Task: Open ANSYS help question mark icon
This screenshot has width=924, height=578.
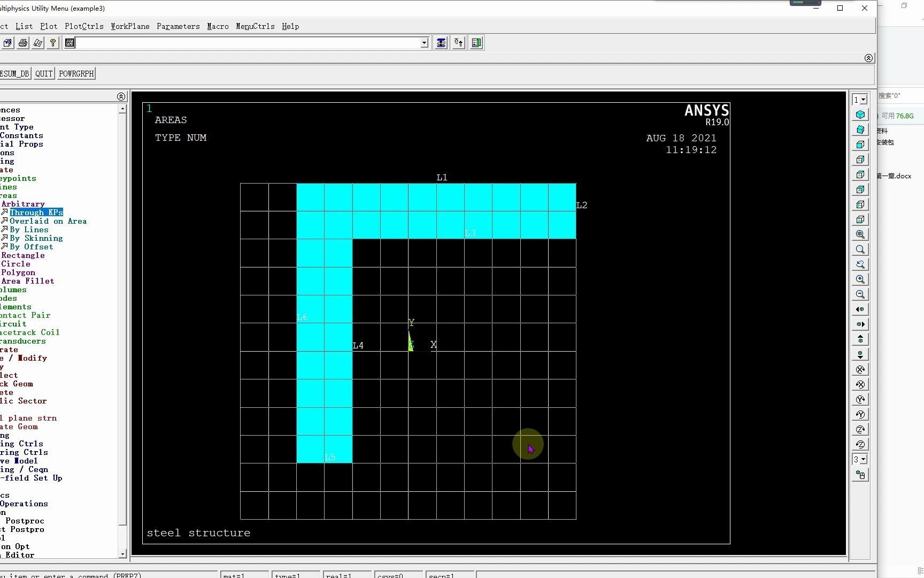Action: [52, 43]
